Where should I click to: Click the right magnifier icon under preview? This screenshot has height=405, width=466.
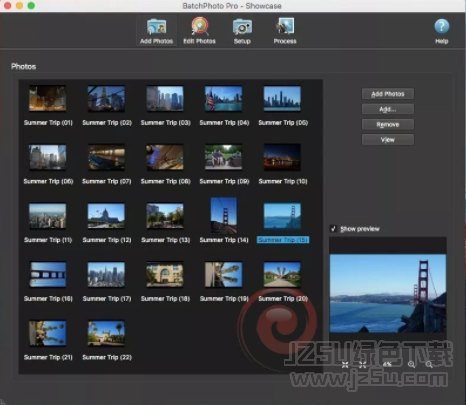coord(429,365)
